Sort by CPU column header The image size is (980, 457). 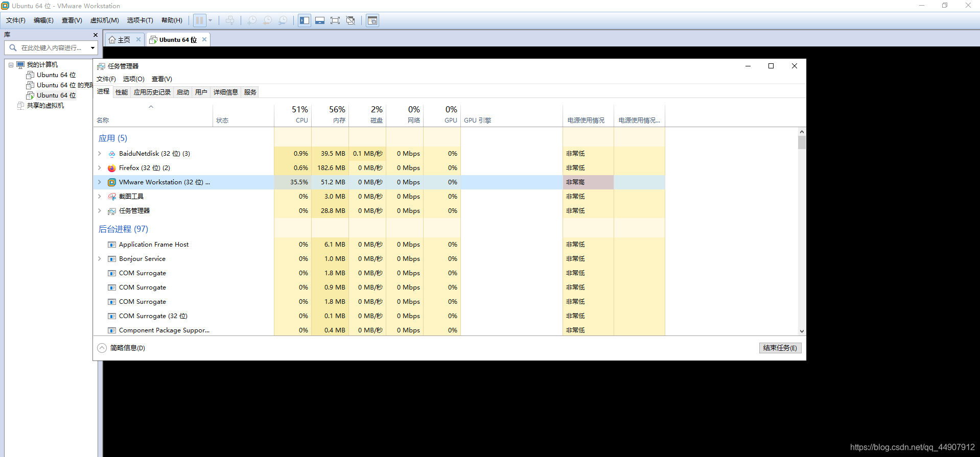point(293,115)
